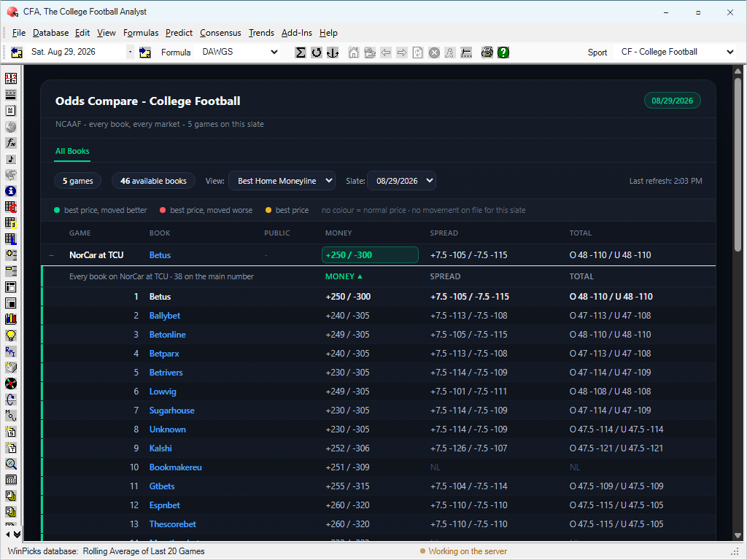Screen dimensions: 747x560
Task: Click the music note icon in the sidebar
Action: 11,159
